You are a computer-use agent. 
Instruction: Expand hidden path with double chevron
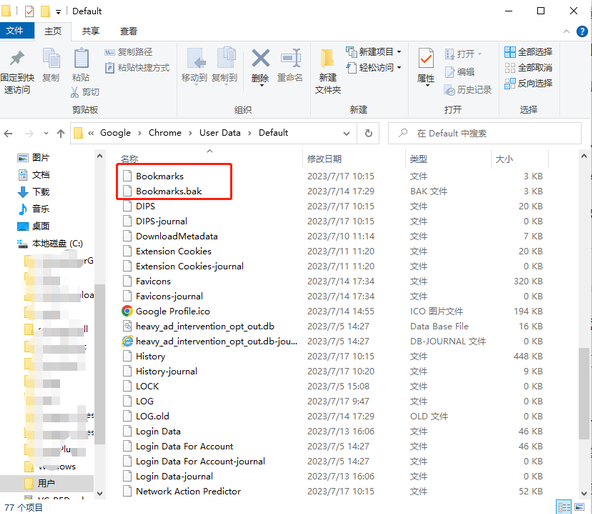click(x=91, y=133)
